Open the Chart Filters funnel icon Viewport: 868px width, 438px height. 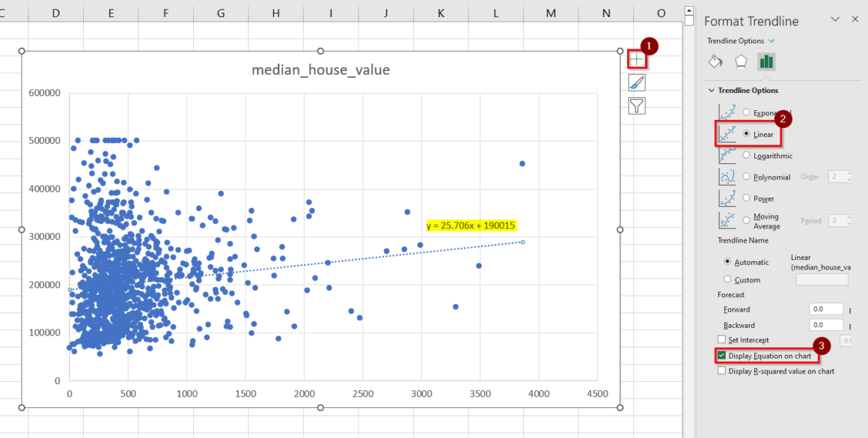(x=636, y=106)
